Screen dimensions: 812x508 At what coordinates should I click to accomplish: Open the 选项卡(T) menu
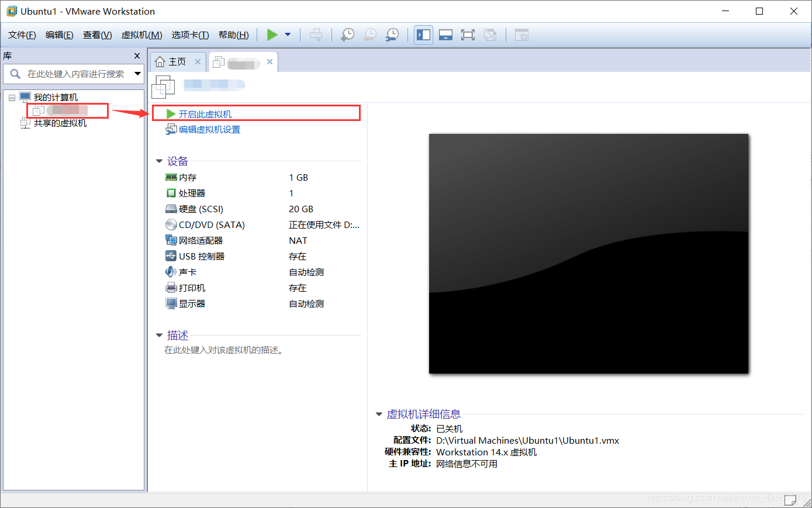(190, 35)
